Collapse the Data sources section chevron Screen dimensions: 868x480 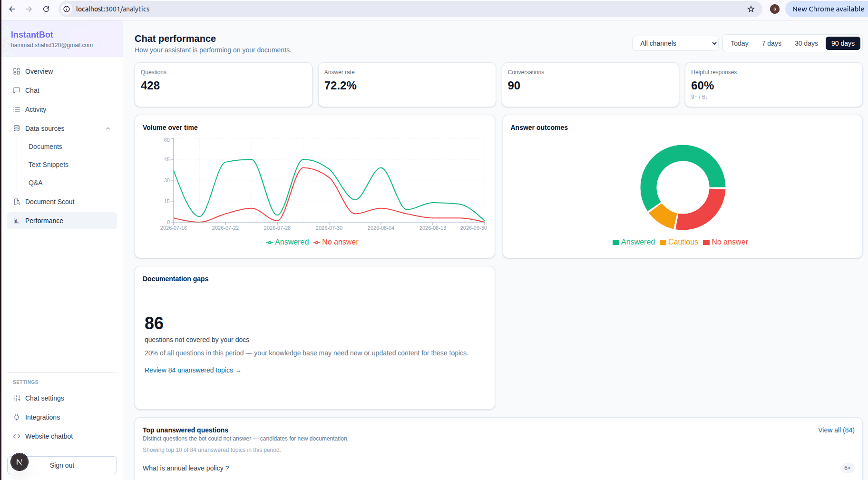(108, 128)
